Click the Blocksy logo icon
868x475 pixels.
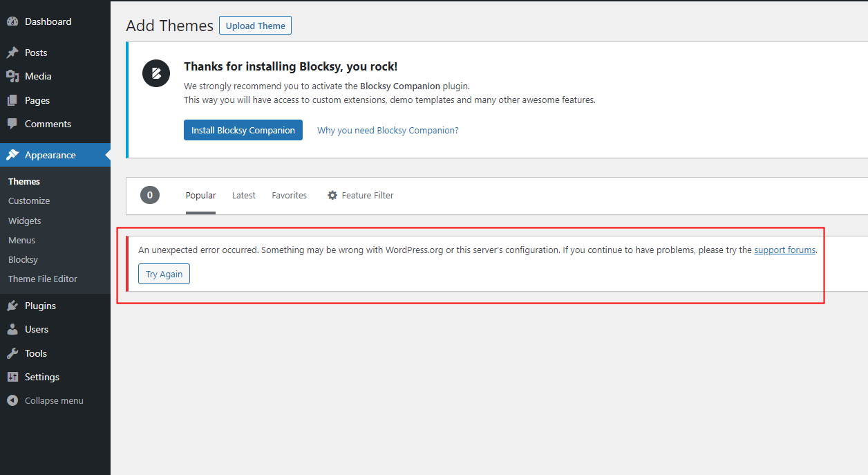point(156,73)
